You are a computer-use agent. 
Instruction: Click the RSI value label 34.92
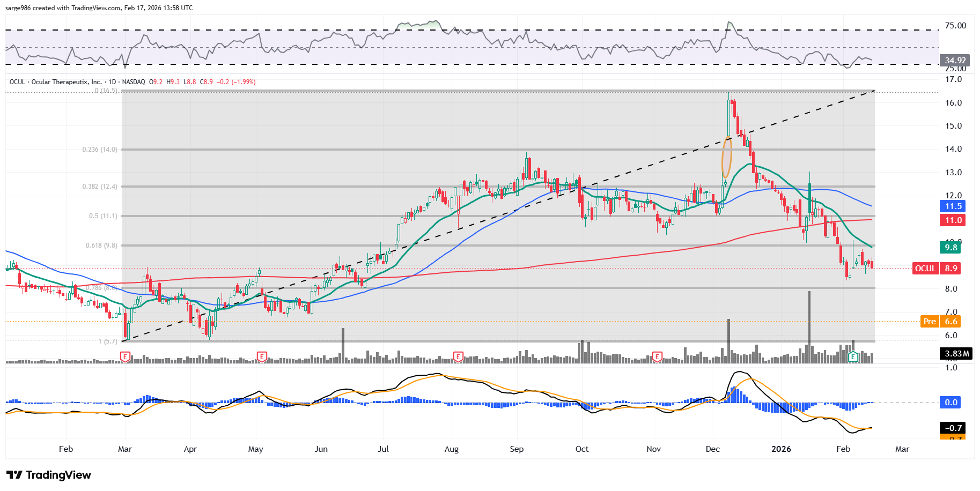coord(955,61)
